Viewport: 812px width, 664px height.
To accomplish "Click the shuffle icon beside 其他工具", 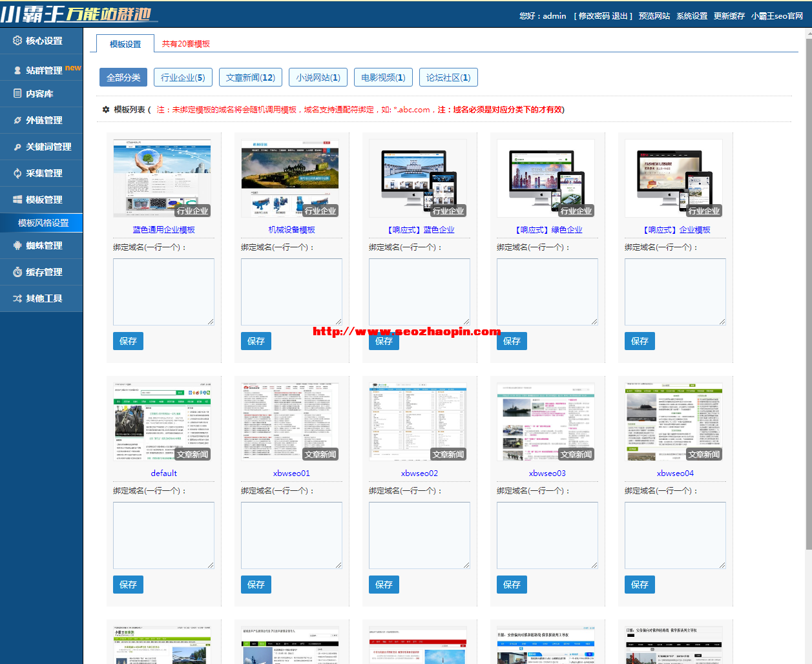I will coord(17,298).
